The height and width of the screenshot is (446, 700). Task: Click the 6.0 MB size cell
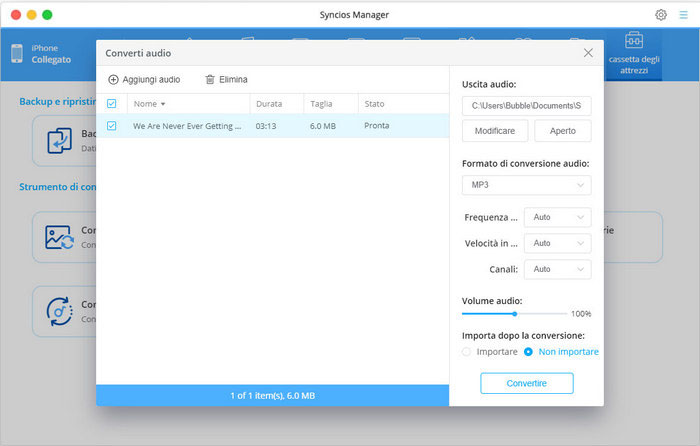tap(323, 126)
